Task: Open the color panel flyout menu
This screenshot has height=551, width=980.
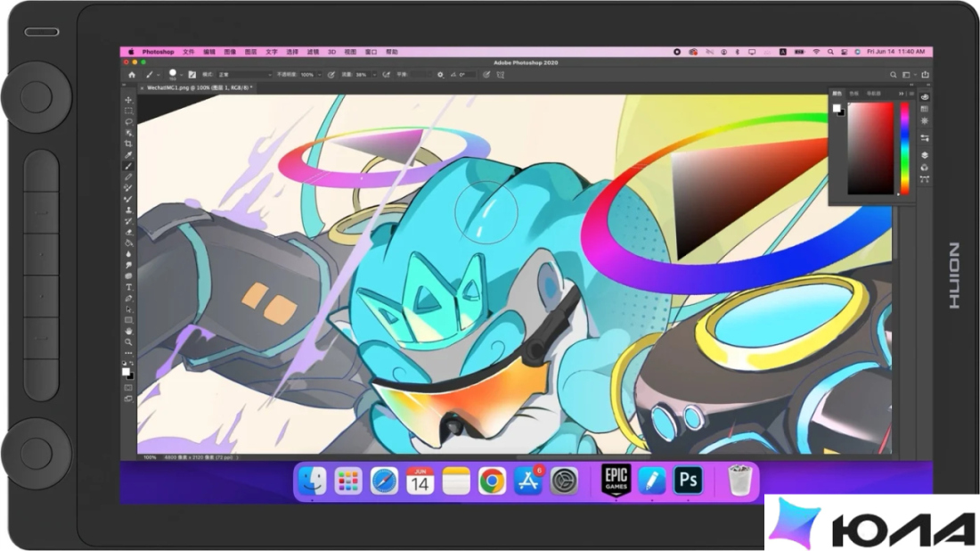Action: (911, 94)
